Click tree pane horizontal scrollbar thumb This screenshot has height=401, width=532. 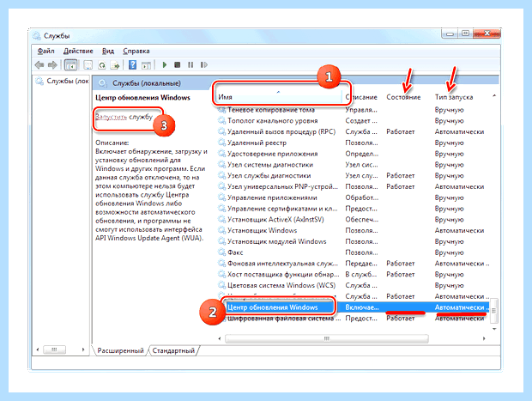click(54, 349)
